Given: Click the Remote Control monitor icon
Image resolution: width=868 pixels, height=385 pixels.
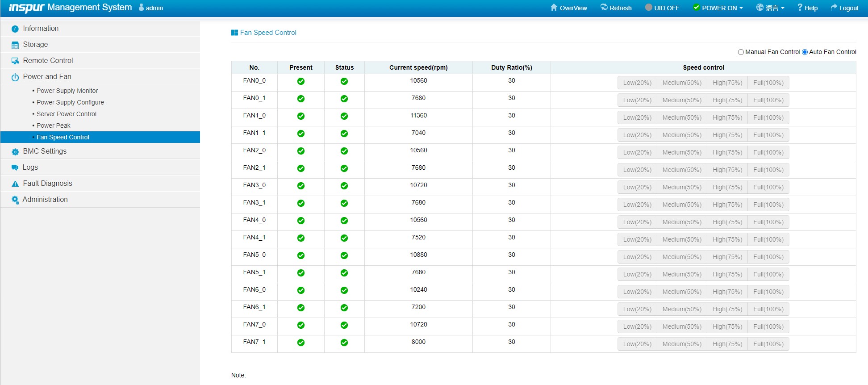Looking at the screenshot, I should point(15,61).
